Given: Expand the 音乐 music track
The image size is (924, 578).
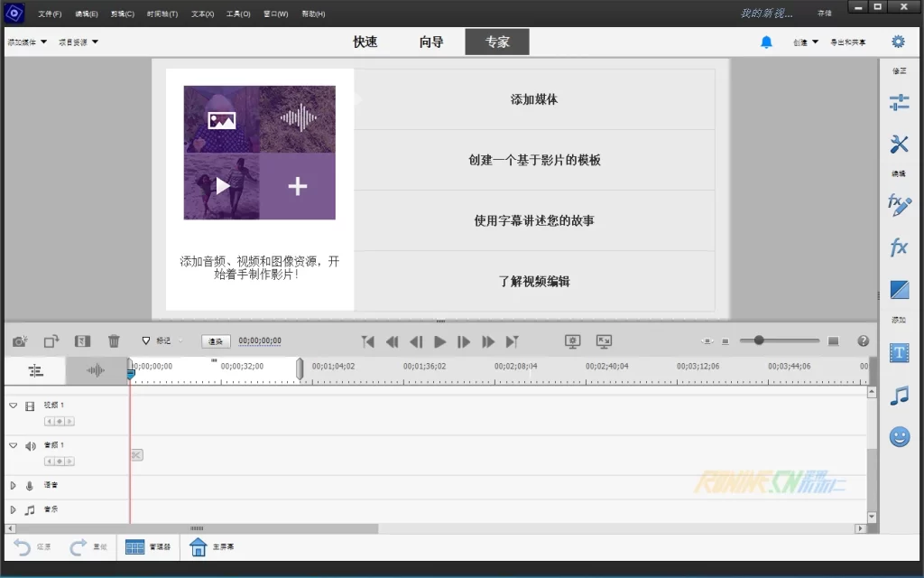Looking at the screenshot, I should click(14, 510).
